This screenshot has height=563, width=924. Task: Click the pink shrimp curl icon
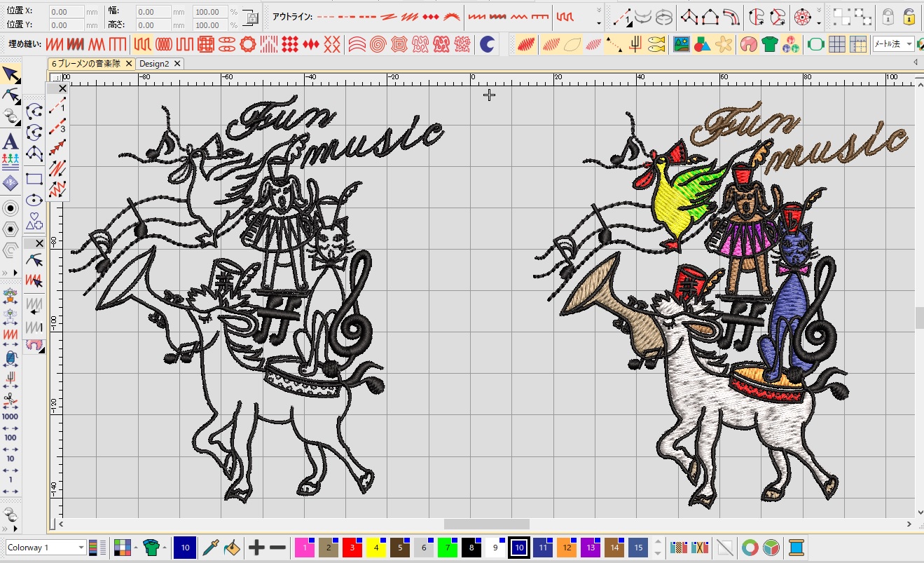[749, 45]
